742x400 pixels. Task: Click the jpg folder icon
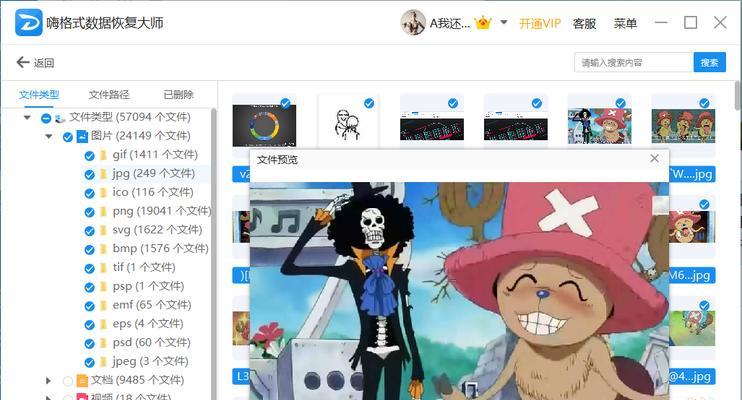click(103, 174)
